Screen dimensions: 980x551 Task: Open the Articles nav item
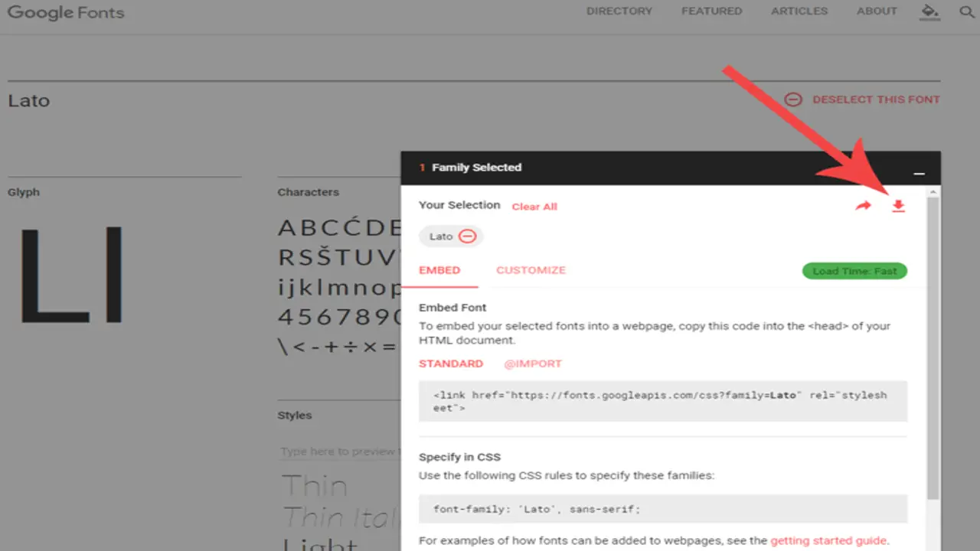[x=799, y=11]
